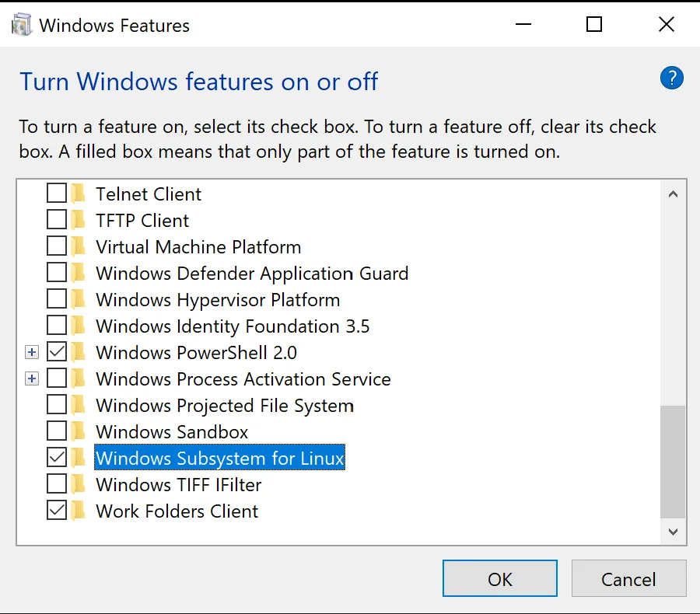Click the Work Folders Client folder icon
Viewport: 700px width, 614px height.
pyautogui.click(x=78, y=511)
